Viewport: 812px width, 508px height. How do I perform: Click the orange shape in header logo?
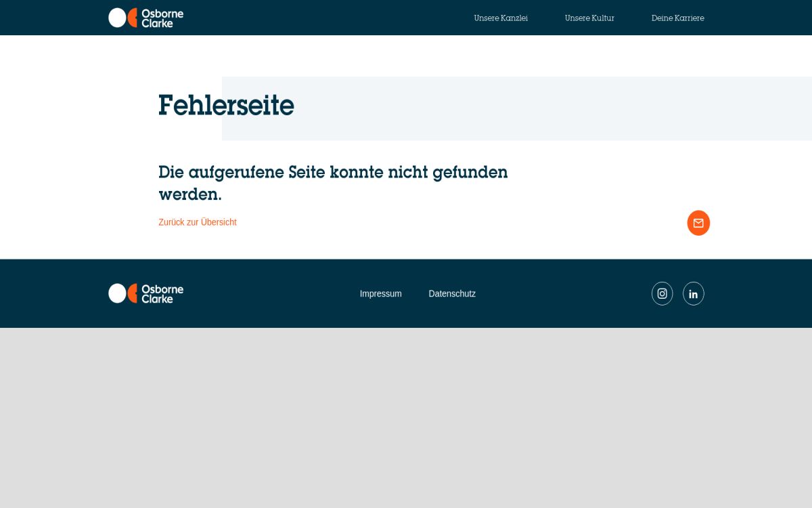(133, 18)
